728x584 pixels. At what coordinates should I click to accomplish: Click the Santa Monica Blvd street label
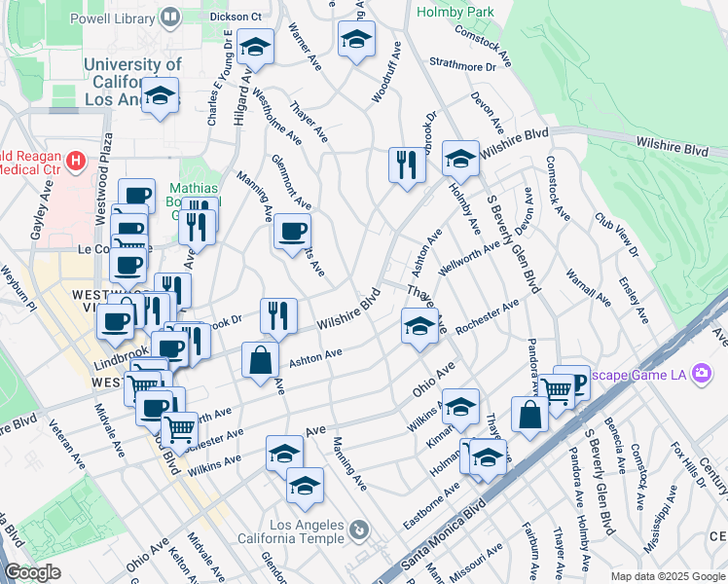point(444,533)
